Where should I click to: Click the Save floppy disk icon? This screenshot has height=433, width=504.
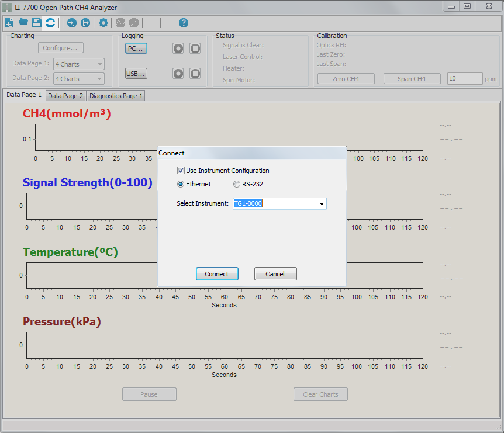37,23
